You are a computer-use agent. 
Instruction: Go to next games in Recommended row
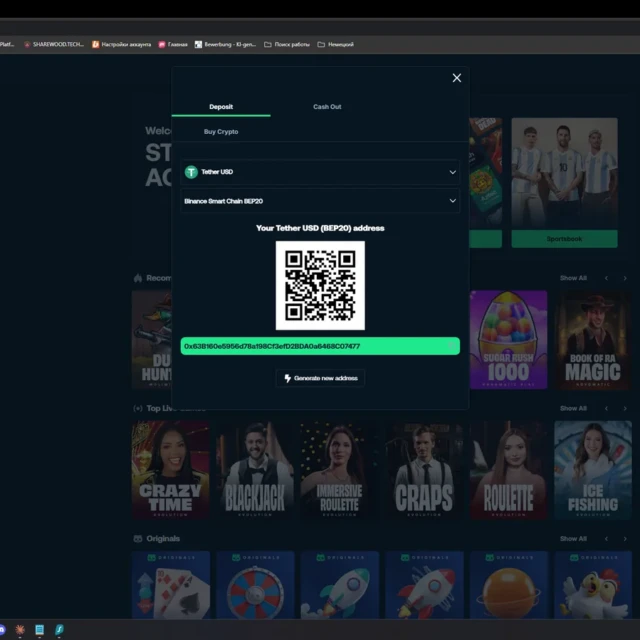(x=625, y=278)
